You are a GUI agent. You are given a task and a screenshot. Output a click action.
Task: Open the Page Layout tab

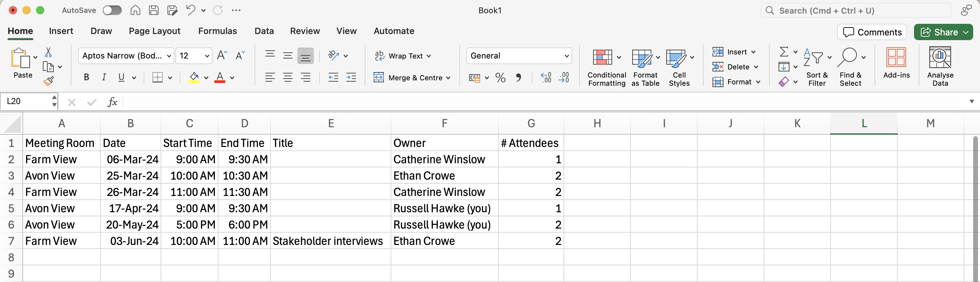[x=154, y=31]
